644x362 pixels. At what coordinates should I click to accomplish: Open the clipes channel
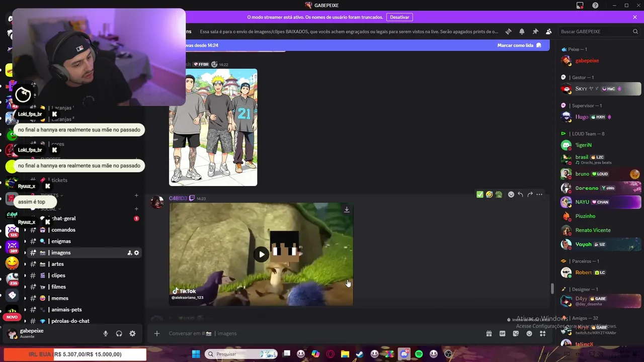83,276
